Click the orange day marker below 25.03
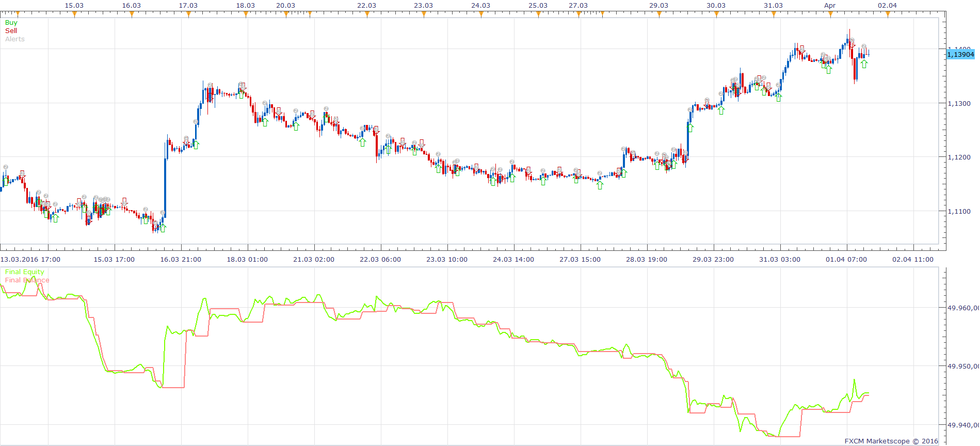Image resolution: width=980 pixels, height=446 pixels. [538, 14]
